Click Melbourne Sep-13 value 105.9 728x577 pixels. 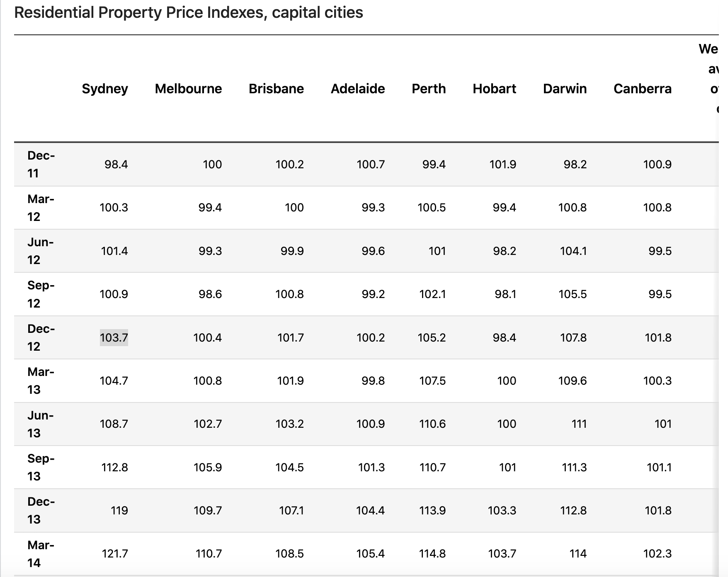(208, 467)
